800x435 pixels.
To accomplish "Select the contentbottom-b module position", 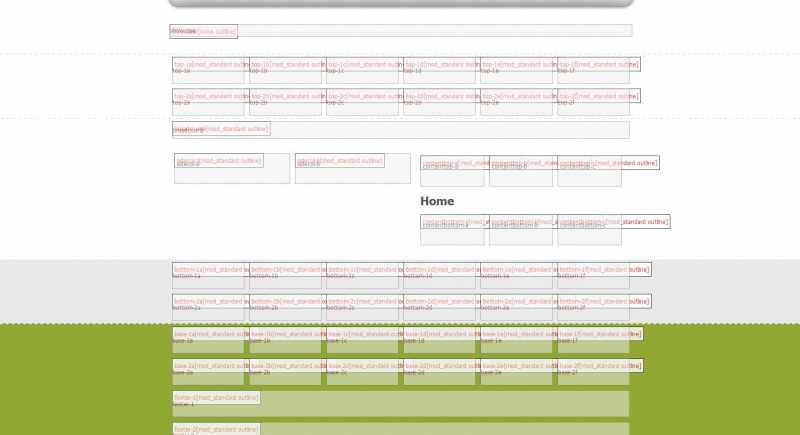I will pos(520,230).
